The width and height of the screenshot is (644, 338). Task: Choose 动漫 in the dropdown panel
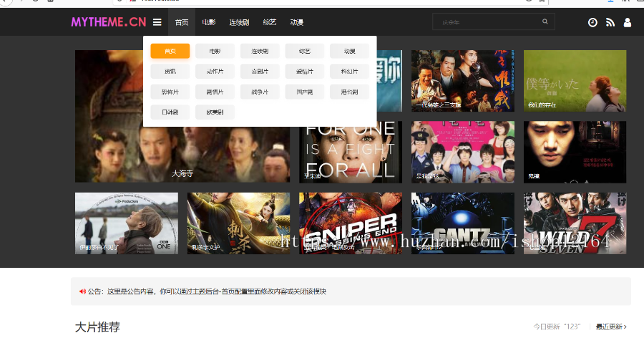point(349,51)
